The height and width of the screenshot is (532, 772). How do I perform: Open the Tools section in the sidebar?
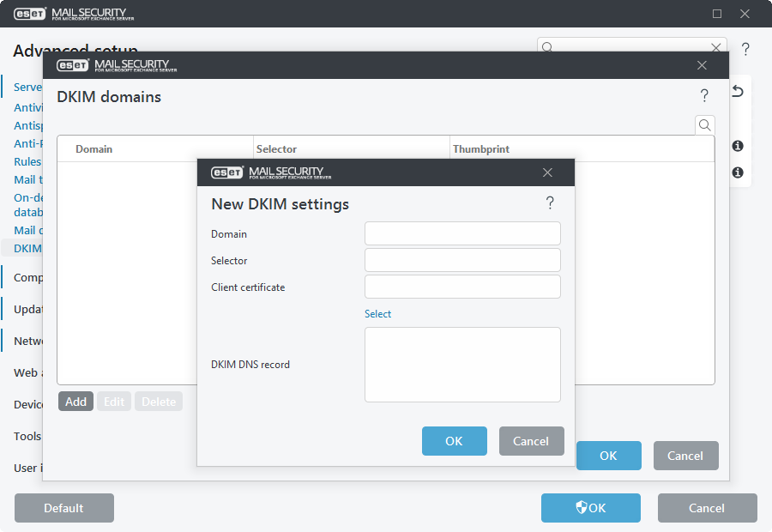[x=27, y=436]
